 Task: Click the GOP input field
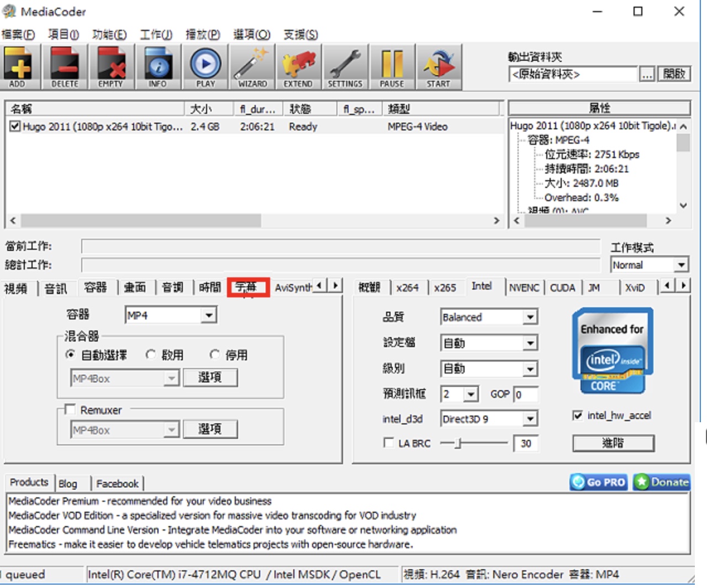click(x=525, y=394)
